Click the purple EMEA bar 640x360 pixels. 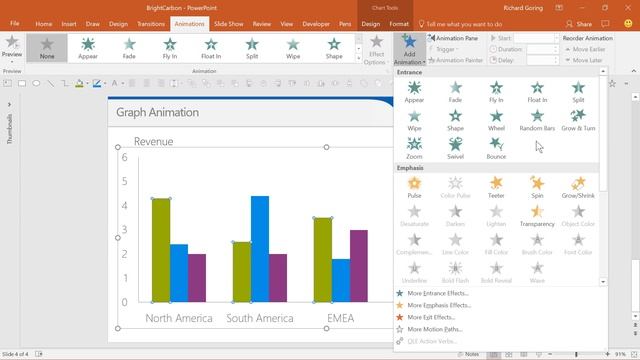[x=359, y=266]
